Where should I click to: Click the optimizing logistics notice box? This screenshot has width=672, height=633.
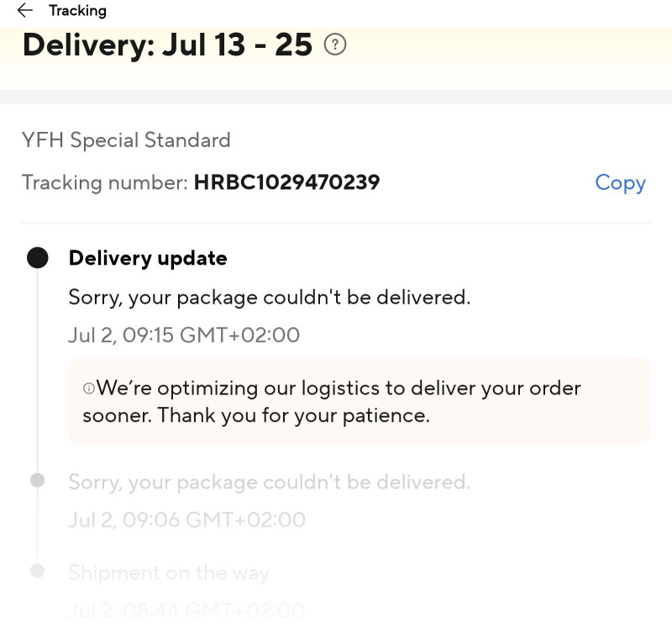[x=359, y=401]
